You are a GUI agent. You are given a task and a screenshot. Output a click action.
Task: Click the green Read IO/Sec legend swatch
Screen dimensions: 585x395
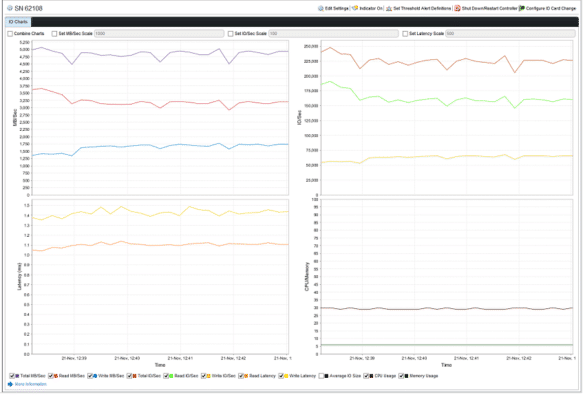171,376
